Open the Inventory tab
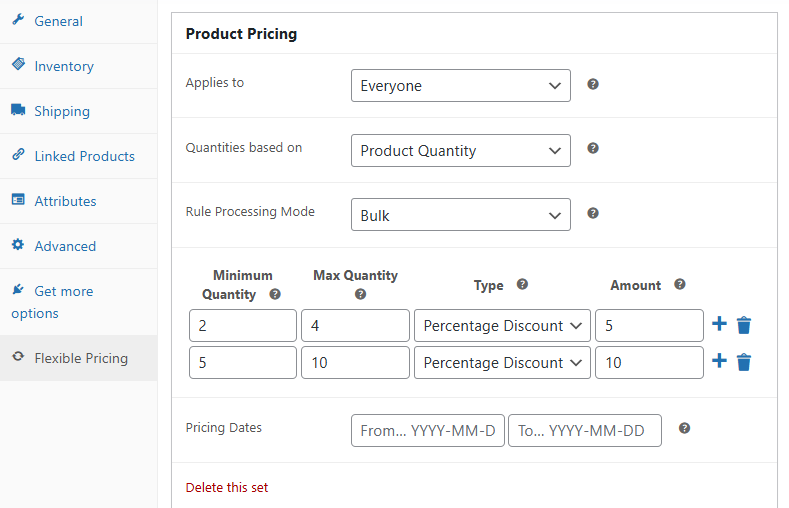The width and height of the screenshot is (789, 508). tap(78, 66)
